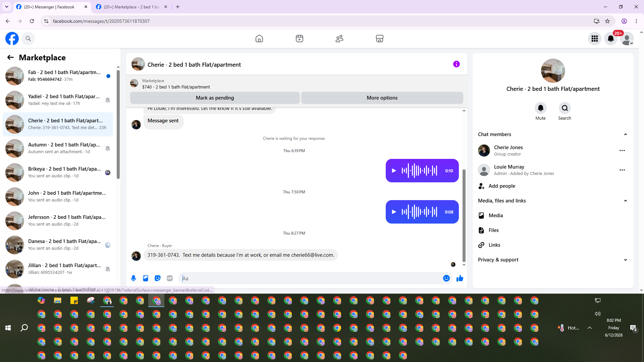The width and height of the screenshot is (644, 362).
Task: Open options for Cherie Jones member
Action: click(x=622, y=150)
